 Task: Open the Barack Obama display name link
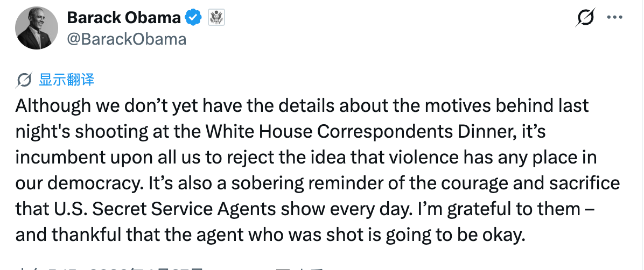(123, 18)
